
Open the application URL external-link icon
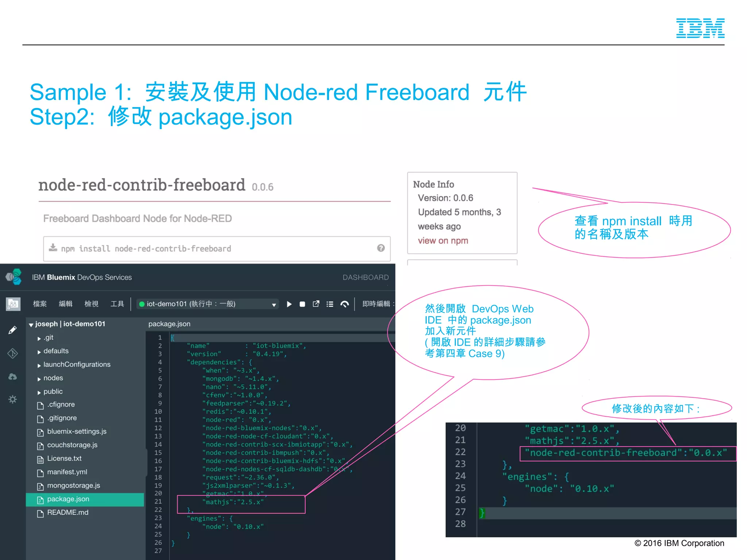316,304
